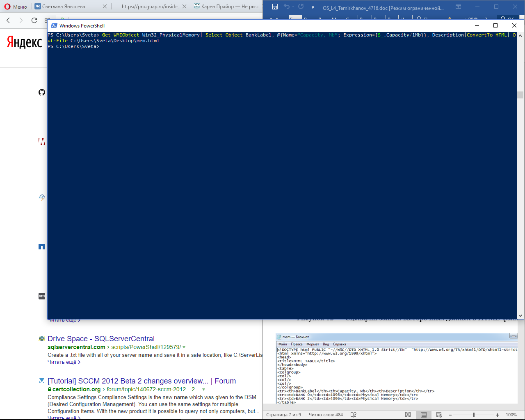This screenshot has height=420, width=525.
Task: Go back in Opera browser
Action: (x=8, y=20)
